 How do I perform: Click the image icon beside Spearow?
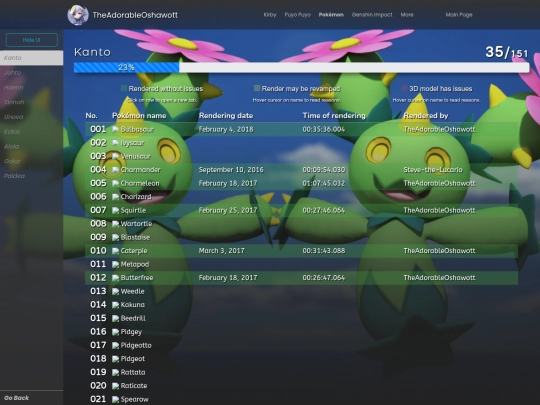(x=115, y=399)
